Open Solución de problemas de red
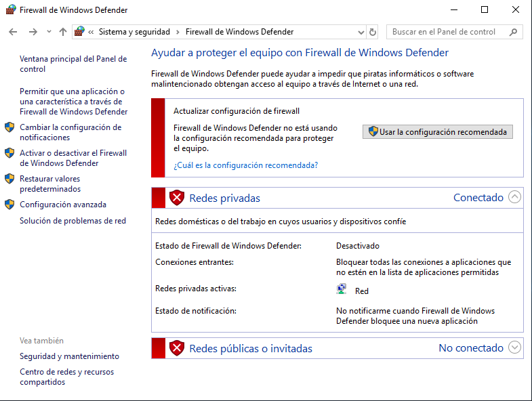 (73, 221)
